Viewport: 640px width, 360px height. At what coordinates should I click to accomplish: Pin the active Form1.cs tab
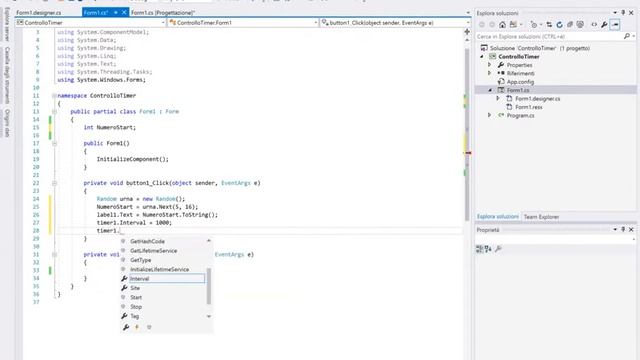(x=116, y=13)
